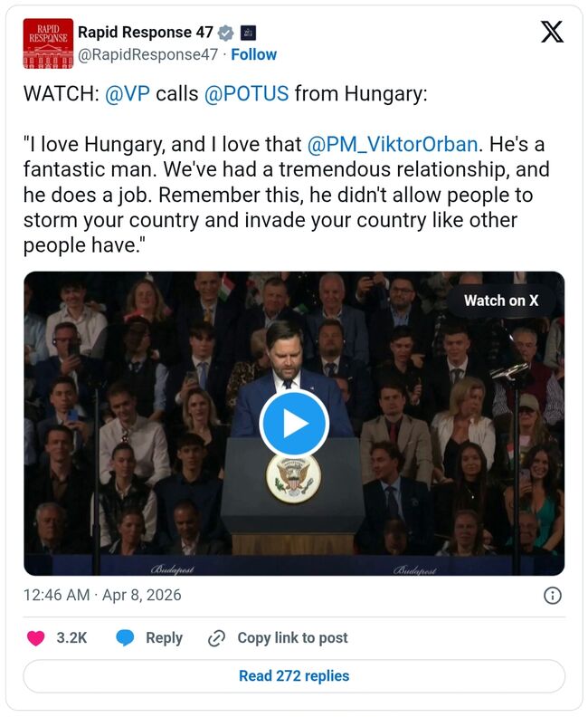Viewport: 588px width, 717px height.
Task: Open the info icon below the video
Action: pyautogui.click(x=552, y=595)
